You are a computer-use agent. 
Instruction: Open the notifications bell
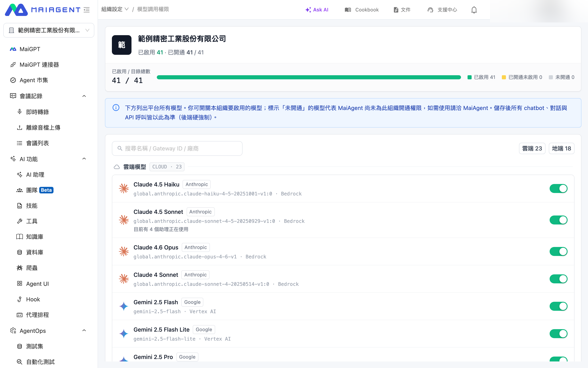474,10
